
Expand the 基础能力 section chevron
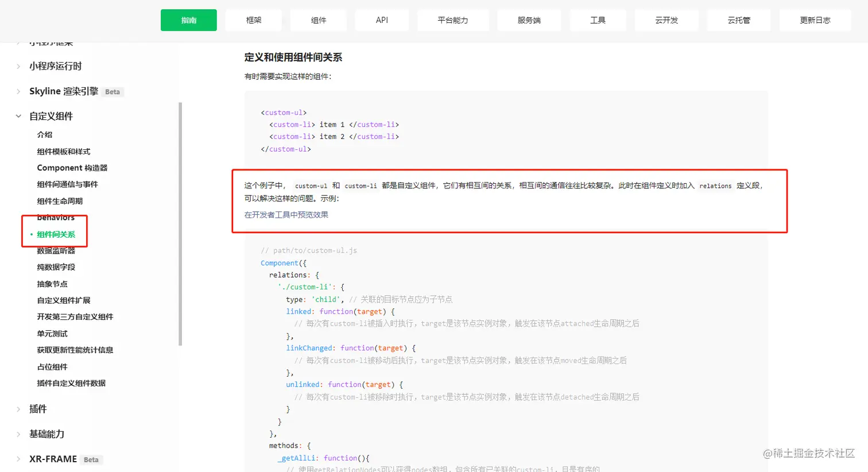(x=18, y=434)
